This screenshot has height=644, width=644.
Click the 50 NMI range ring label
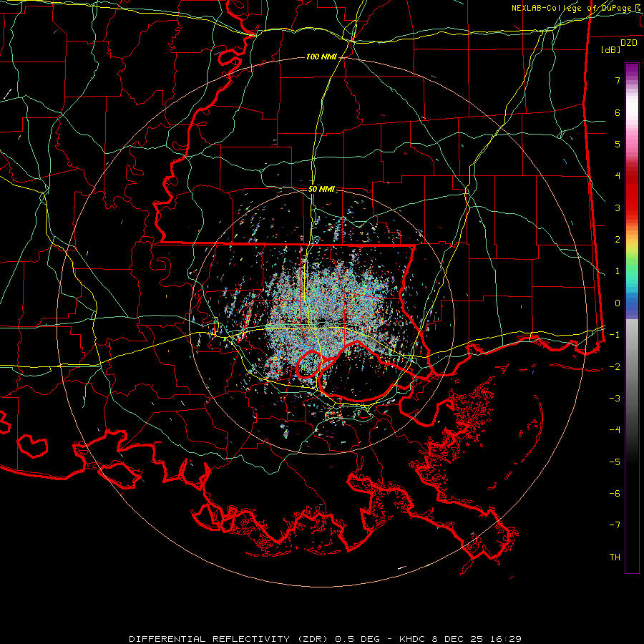point(321,189)
